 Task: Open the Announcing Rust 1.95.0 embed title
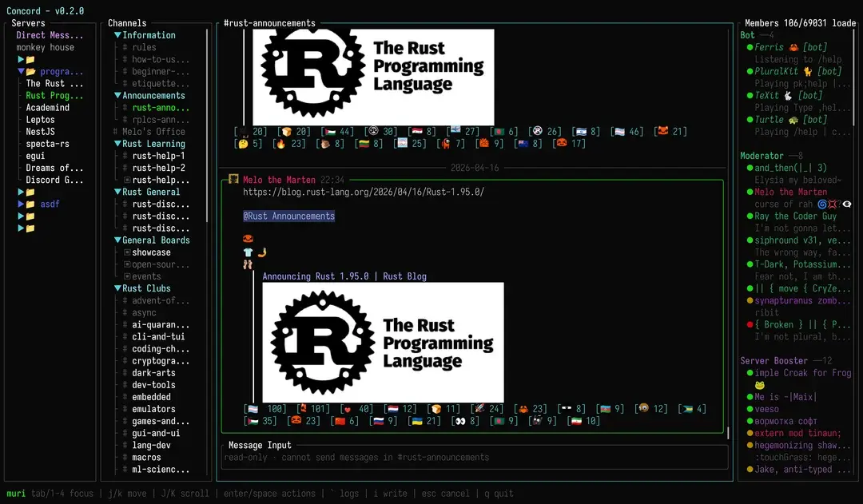[x=344, y=276]
